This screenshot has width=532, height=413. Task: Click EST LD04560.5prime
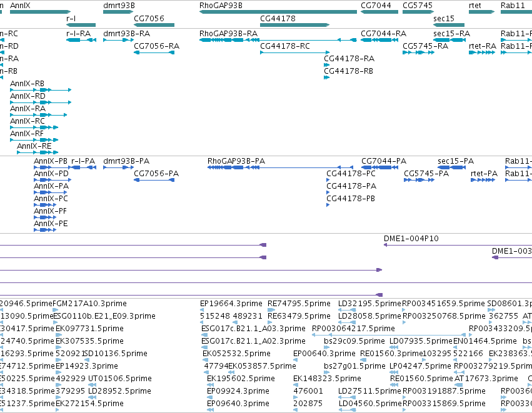347,410
